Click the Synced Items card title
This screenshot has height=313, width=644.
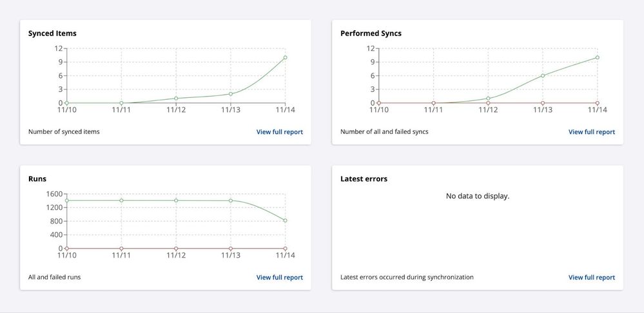(52, 33)
